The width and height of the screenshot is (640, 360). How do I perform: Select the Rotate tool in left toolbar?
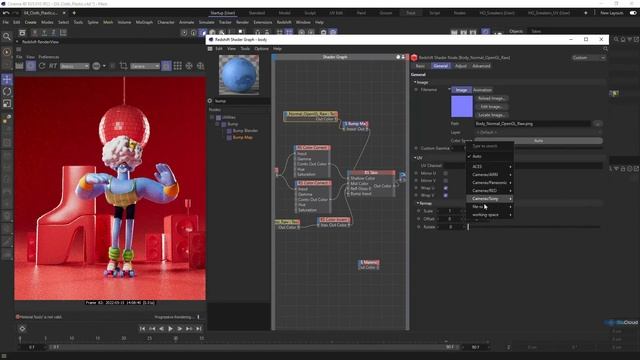(7, 91)
